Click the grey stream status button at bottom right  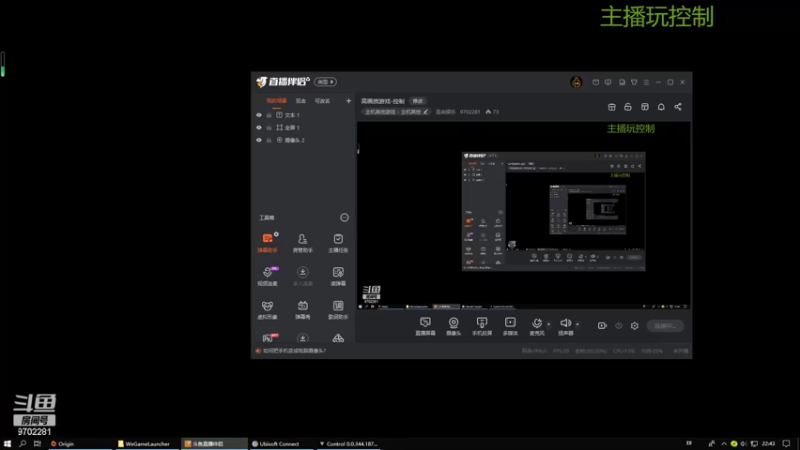tap(665, 326)
